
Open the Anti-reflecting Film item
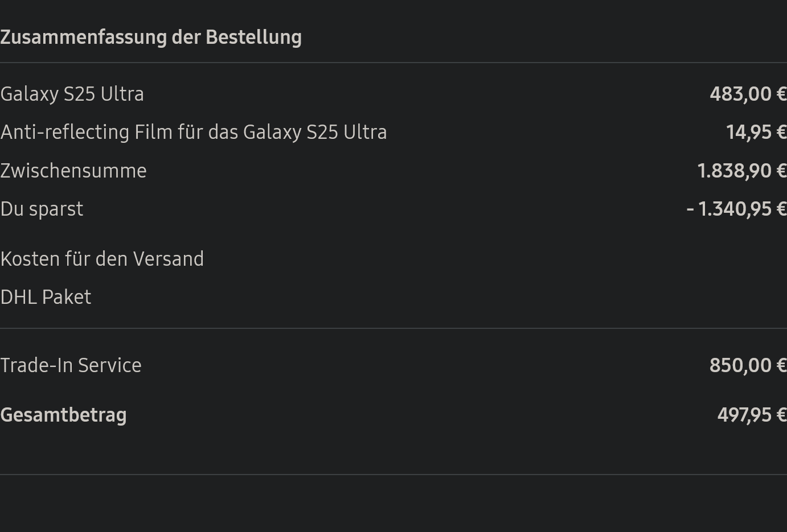(194, 132)
